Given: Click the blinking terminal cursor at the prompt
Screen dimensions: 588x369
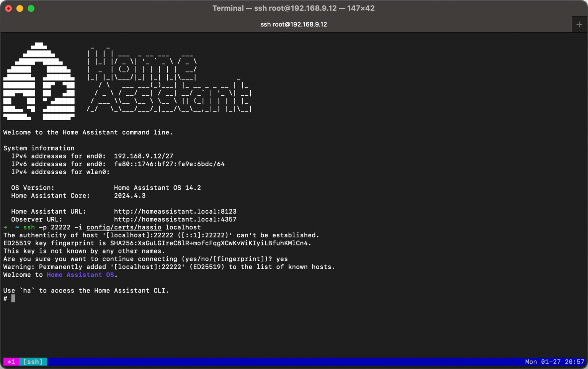Looking at the screenshot, I should point(13,298).
